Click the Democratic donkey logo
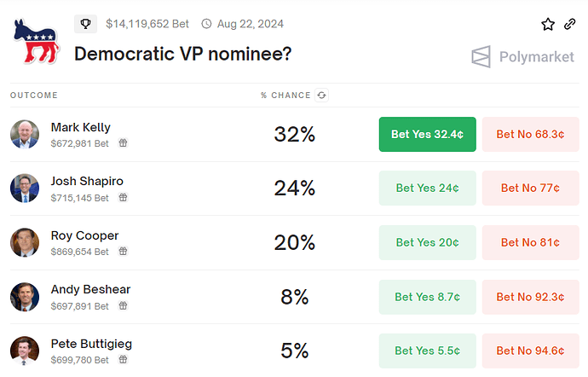 coord(36,41)
